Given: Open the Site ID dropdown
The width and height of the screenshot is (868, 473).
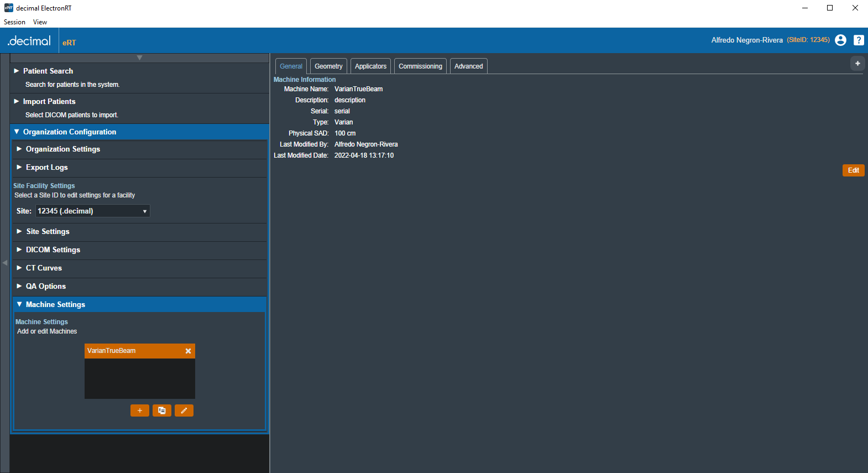Looking at the screenshot, I should [x=92, y=211].
